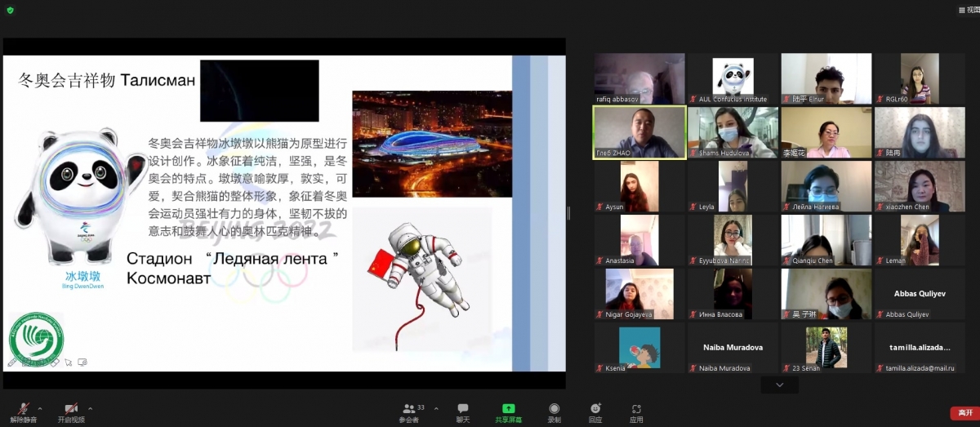Click the bottom 'Abbas Quliyev' name label

[907, 314]
